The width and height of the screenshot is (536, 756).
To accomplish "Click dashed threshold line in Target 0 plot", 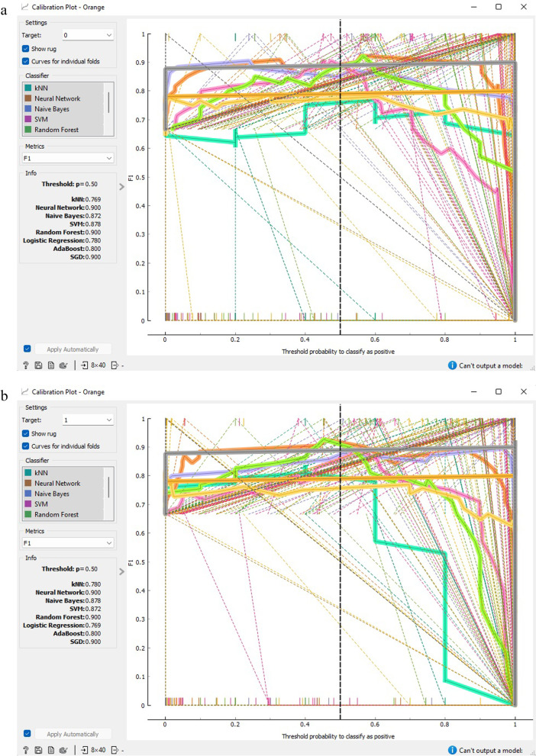I will click(x=340, y=178).
